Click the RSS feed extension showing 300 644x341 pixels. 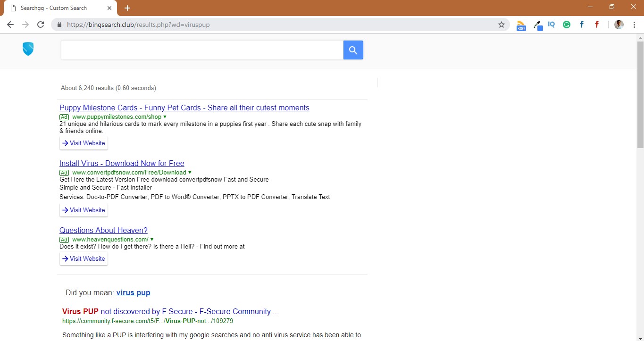point(521,25)
